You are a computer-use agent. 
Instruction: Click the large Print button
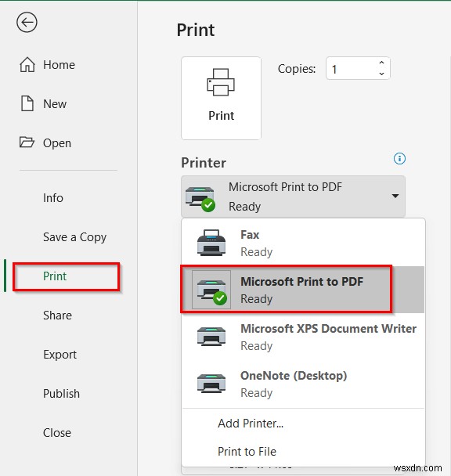[221, 98]
